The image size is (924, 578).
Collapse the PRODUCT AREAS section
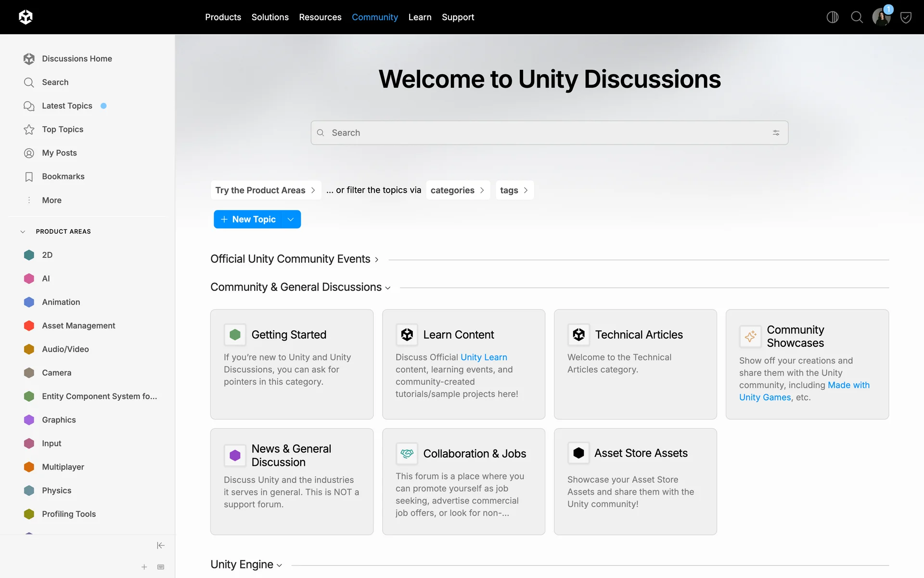point(23,231)
